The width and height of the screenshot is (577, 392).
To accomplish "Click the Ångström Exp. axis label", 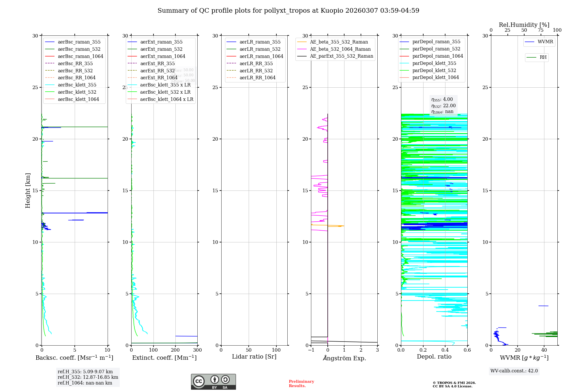I will [344, 358].
